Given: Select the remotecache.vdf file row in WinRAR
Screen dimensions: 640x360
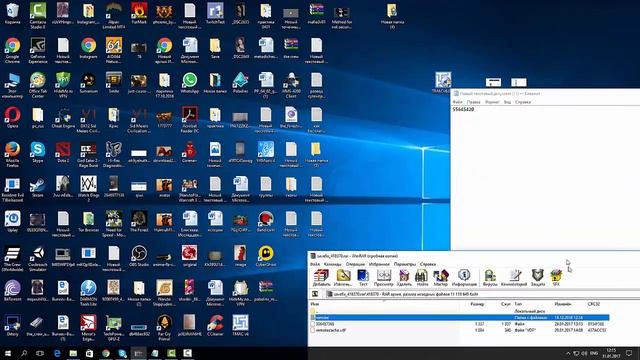Looking at the screenshot, I should click(x=459, y=330).
